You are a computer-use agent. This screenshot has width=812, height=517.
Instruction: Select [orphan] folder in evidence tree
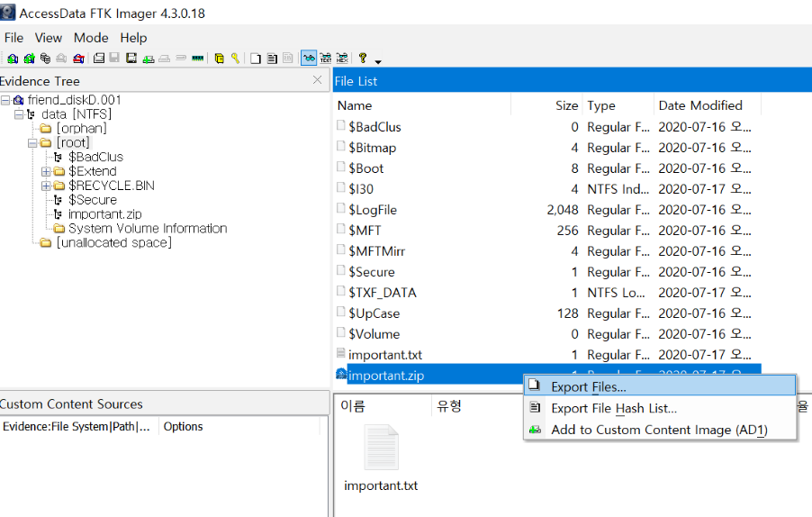81,129
